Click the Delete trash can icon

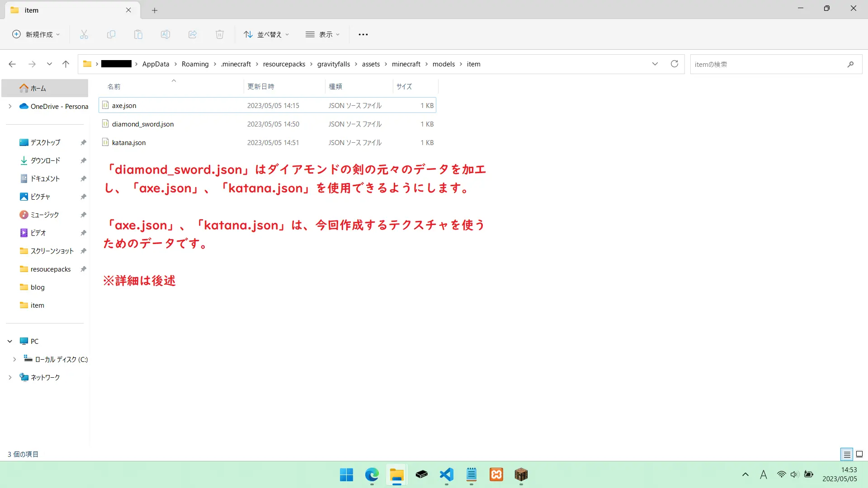coord(220,34)
